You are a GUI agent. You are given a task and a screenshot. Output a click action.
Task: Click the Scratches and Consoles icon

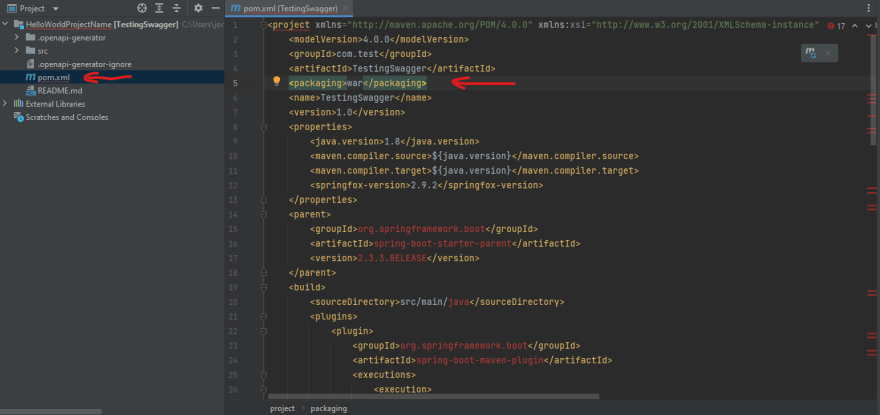tap(18, 117)
